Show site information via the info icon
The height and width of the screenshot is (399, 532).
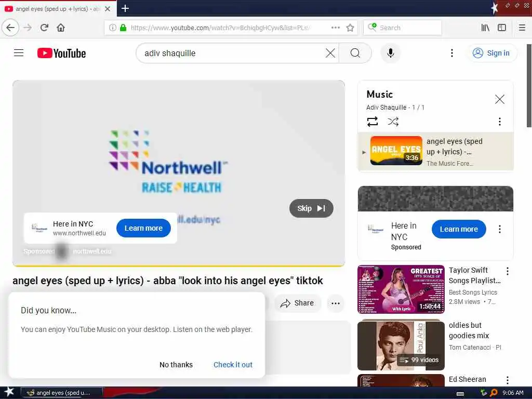point(112,28)
